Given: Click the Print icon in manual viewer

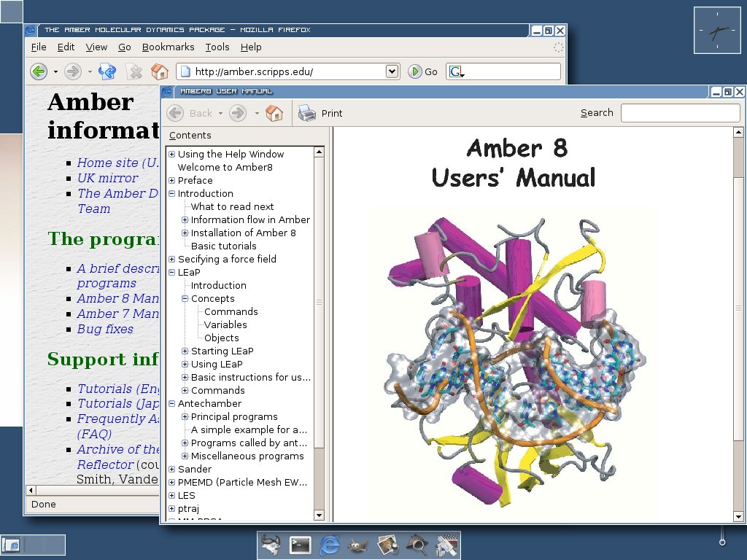Looking at the screenshot, I should [307, 113].
